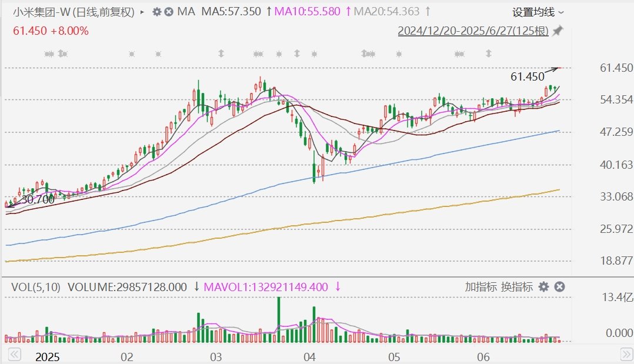Click the 18.877 price axis label
This screenshot has width=634, height=364.
[x=616, y=261]
